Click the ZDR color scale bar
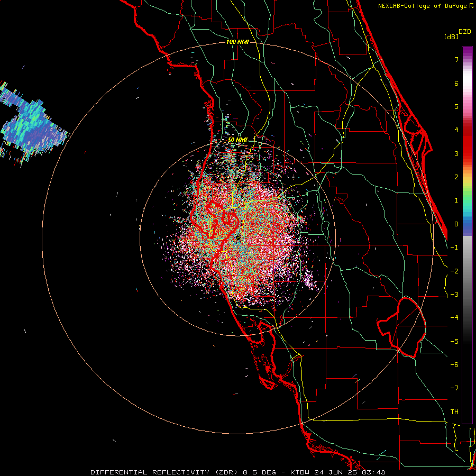Viewport: 476px width, 476px height. pos(467,235)
